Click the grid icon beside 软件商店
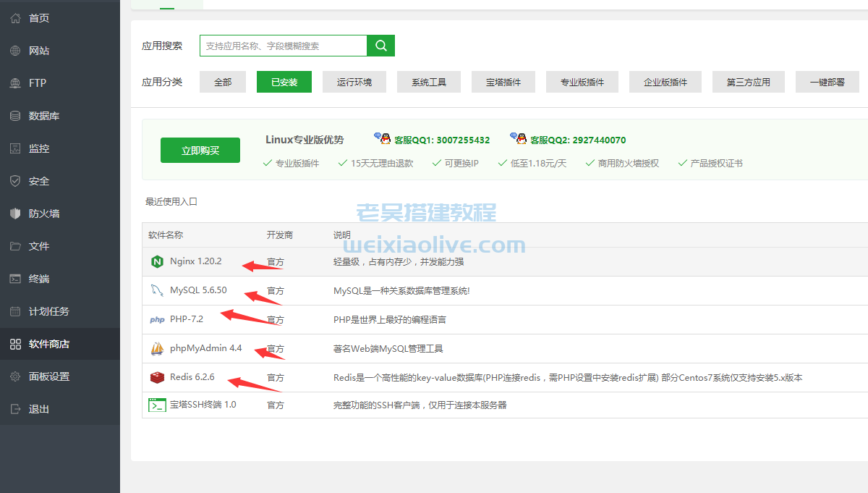Image resolution: width=868 pixels, height=493 pixels. coord(15,344)
